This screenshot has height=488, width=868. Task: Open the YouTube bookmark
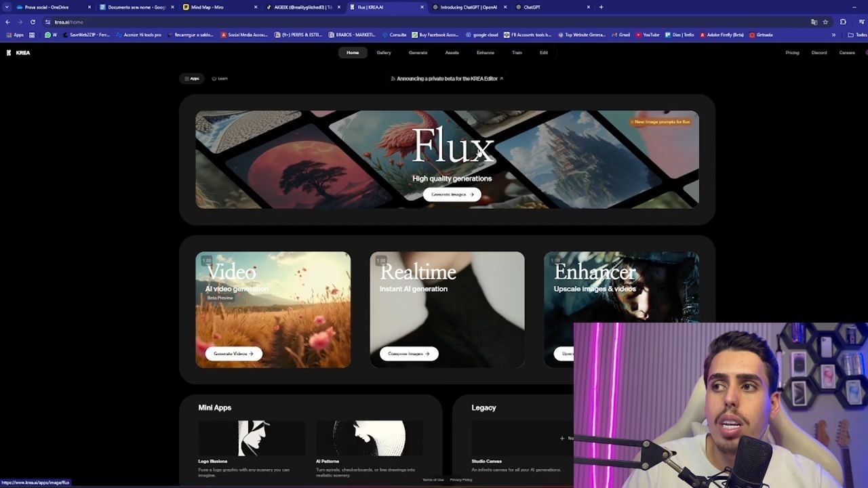[648, 35]
